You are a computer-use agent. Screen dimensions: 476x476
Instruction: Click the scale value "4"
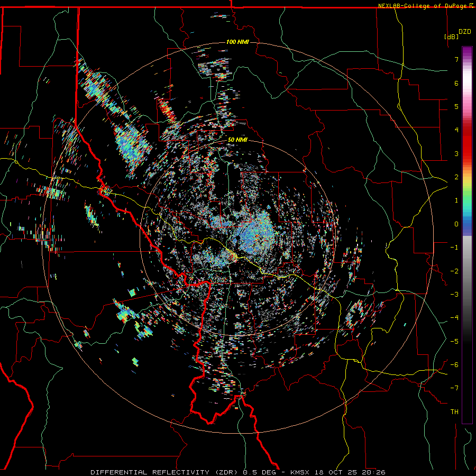coord(456,130)
